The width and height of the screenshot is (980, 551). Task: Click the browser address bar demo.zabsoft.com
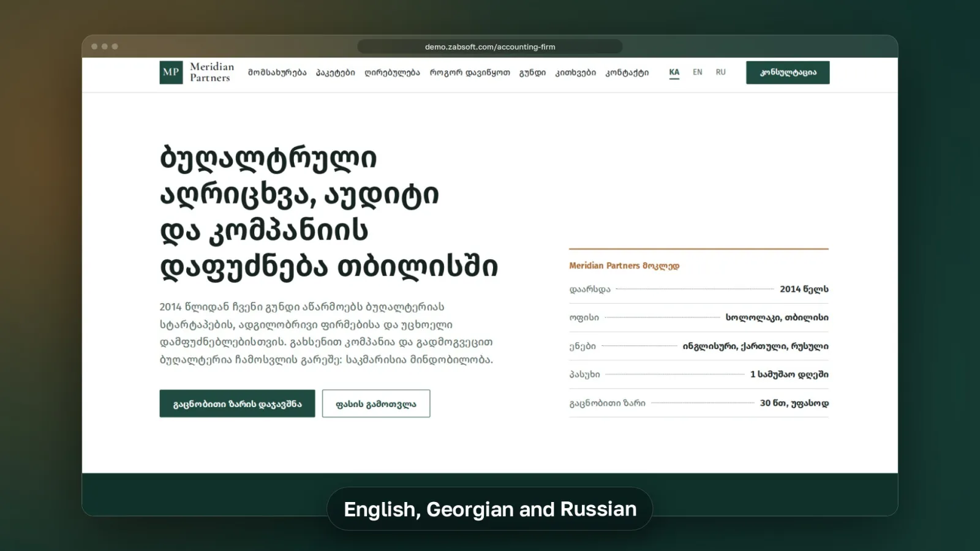(x=490, y=47)
